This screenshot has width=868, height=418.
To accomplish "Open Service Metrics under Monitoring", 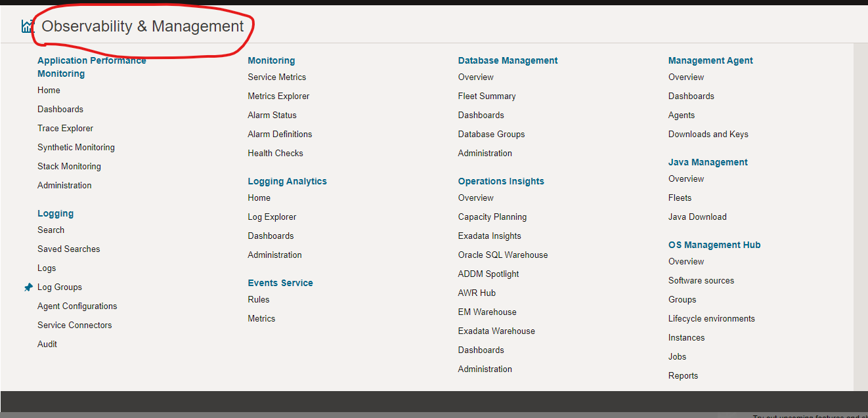I will pyautogui.click(x=276, y=77).
